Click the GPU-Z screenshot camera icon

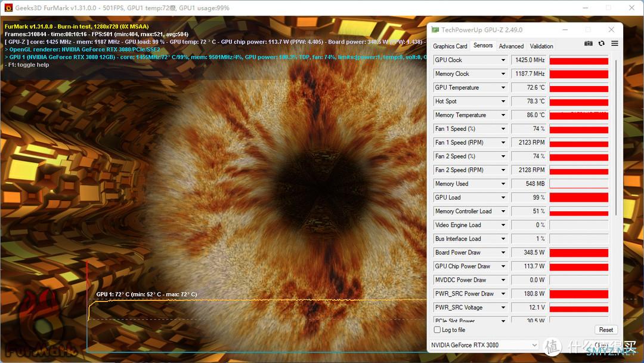pyautogui.click(x=588, y=43)
